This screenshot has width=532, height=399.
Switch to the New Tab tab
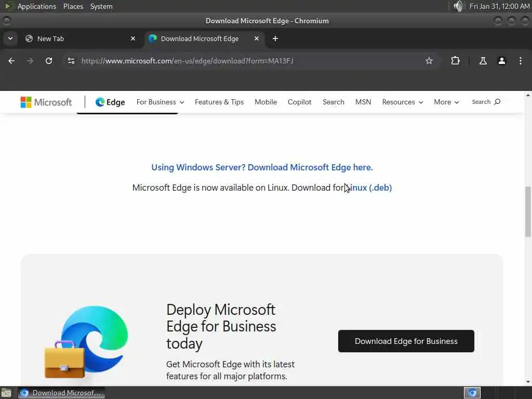coord(81,38)
